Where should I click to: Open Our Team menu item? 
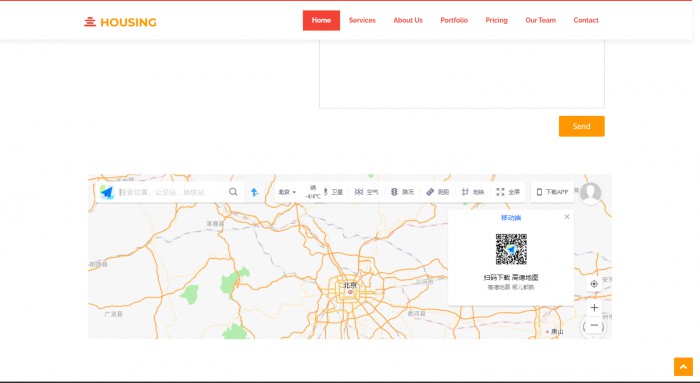(541, 20)
